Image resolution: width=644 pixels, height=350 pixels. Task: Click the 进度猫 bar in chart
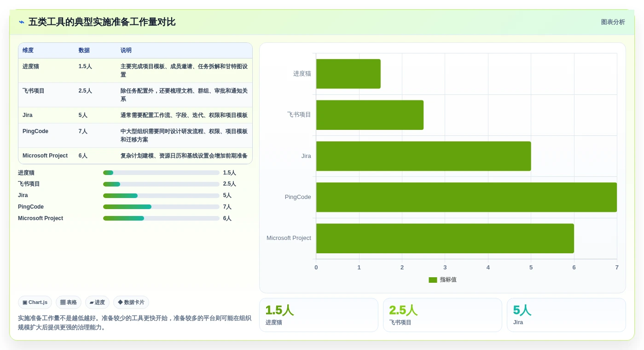pyautogui.click(x=348, y=74)
